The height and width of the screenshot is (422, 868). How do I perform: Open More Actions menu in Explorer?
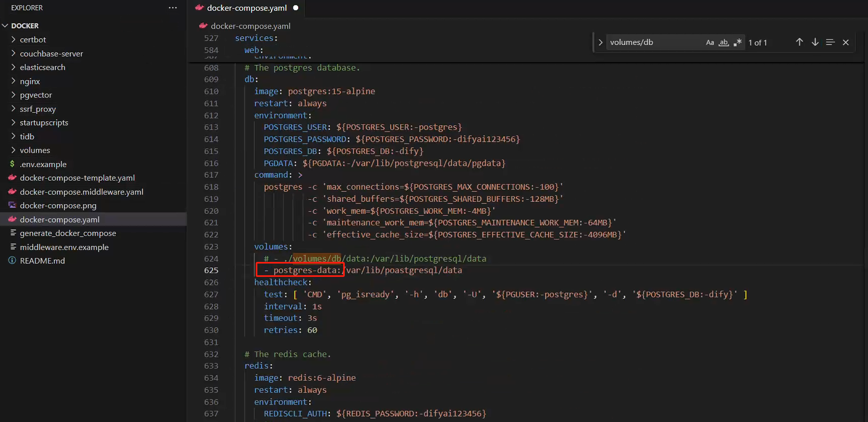pyautogui.click(x=173, y=8)
